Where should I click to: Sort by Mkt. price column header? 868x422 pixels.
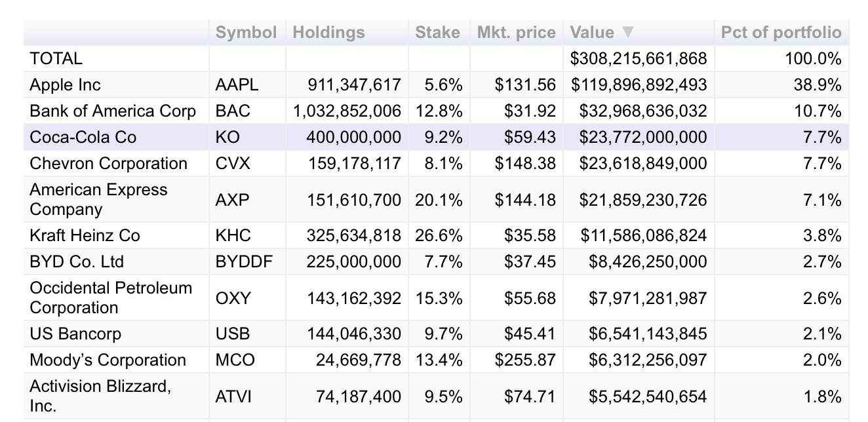(516, 32)
